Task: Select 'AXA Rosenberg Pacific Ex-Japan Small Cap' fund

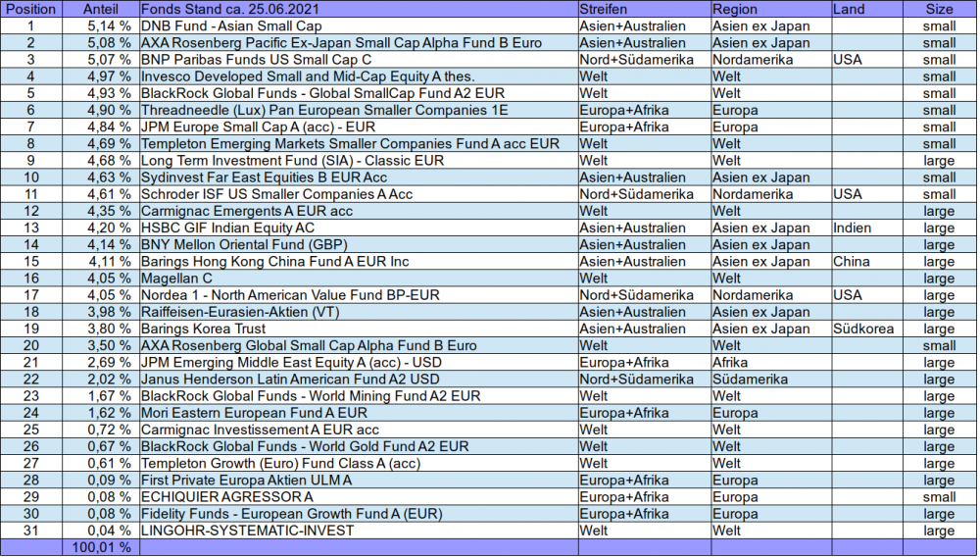Action: tap(359, 42)
